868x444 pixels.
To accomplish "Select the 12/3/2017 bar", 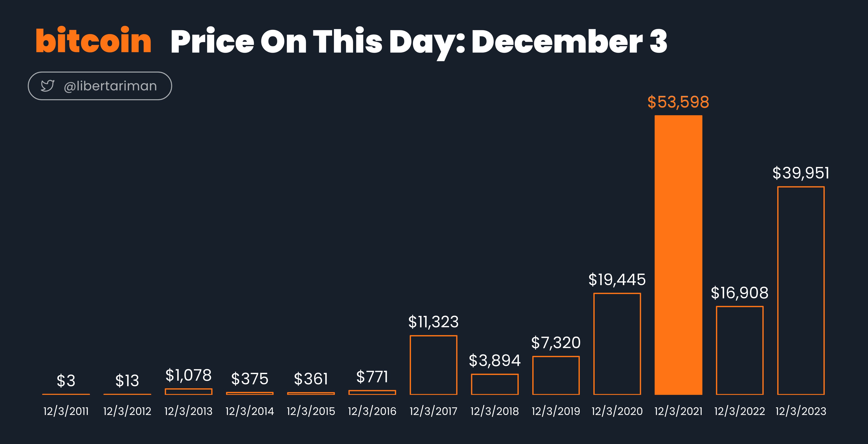I will 433,365.
